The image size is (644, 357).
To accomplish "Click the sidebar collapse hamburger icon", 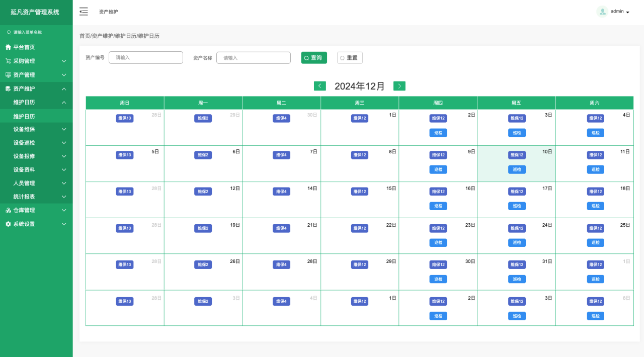I will (x=84, y=12).
